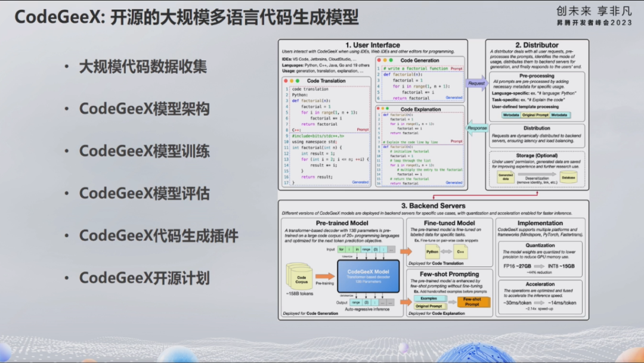This screenshot has width=644, height=363.
Task: Click the teal Response arrow
Action: (x=477, y=128)
